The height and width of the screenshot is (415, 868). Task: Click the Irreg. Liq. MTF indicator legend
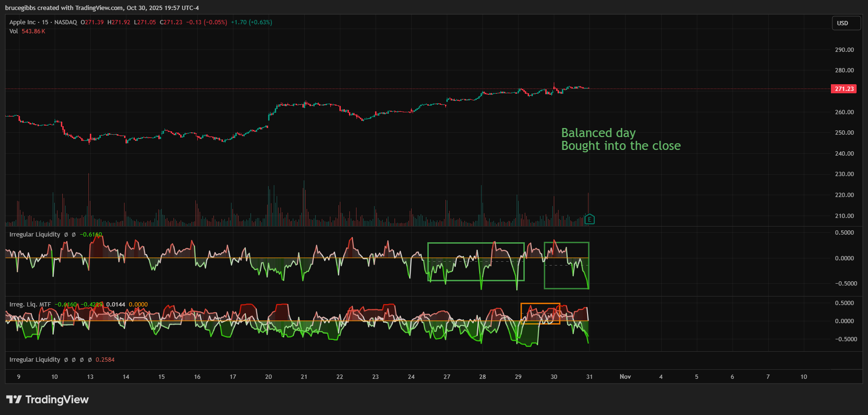point(30,305)
